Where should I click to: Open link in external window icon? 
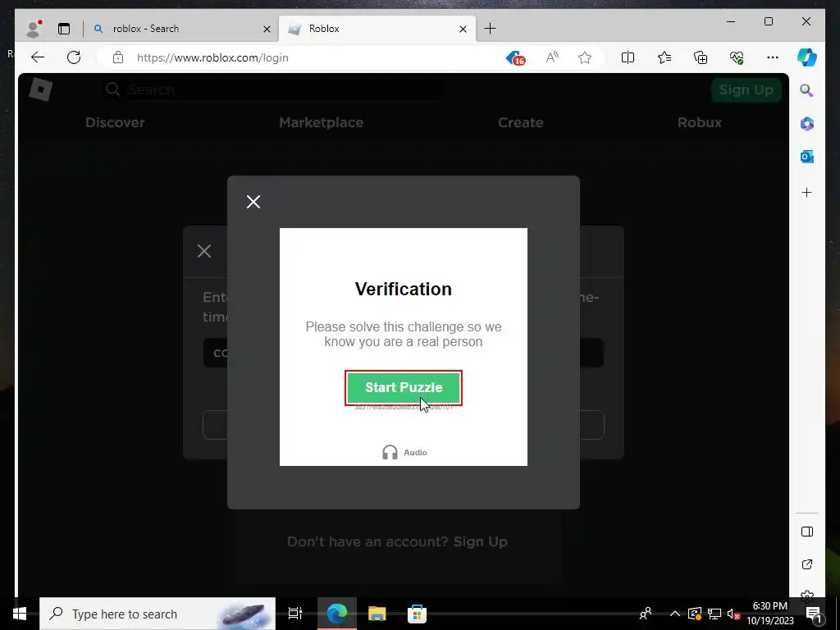pyautogui.click(x=807, y=564)
